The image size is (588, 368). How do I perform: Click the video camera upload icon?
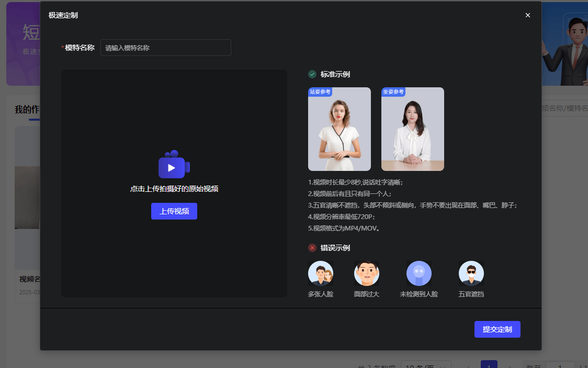click(174, 165)
